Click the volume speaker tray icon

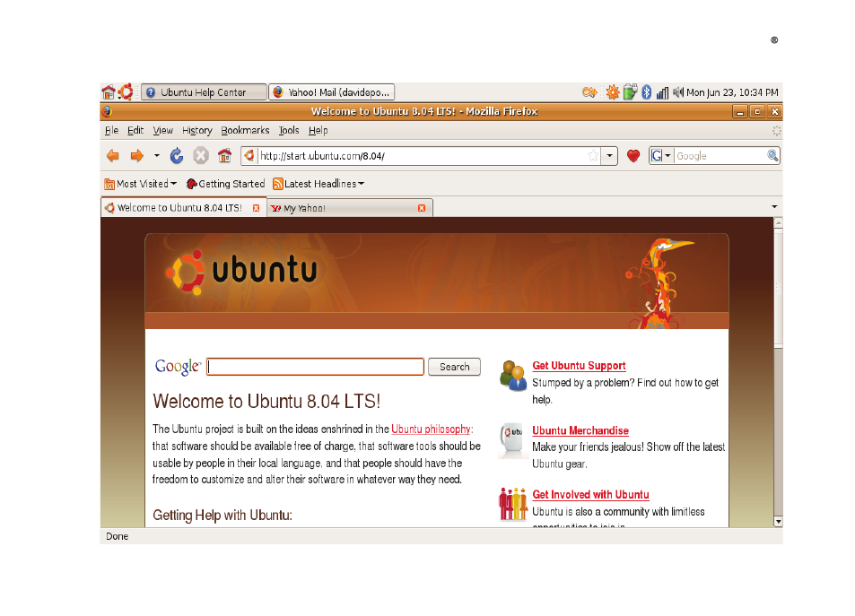(x=677, y=92)
